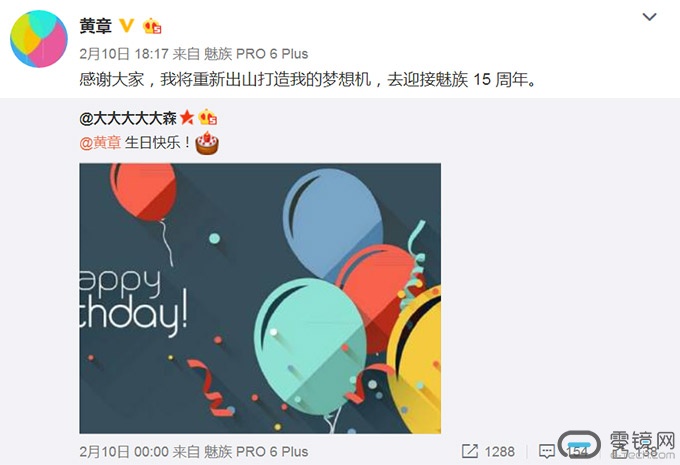Open the @大大大大大森 profile link

128,118
